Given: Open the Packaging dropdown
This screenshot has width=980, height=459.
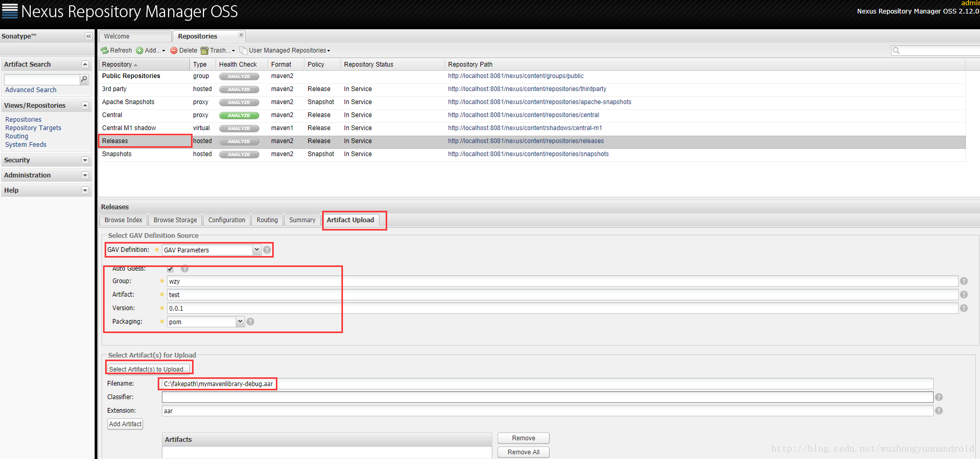Looking at the screenshot, I should [x=240, y=322].
